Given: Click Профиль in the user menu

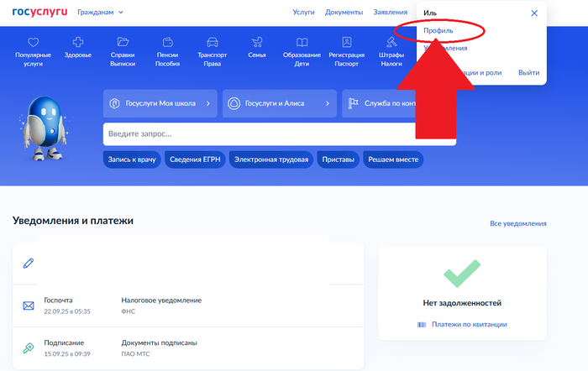Looking at the screenshot, I should 438,31.
